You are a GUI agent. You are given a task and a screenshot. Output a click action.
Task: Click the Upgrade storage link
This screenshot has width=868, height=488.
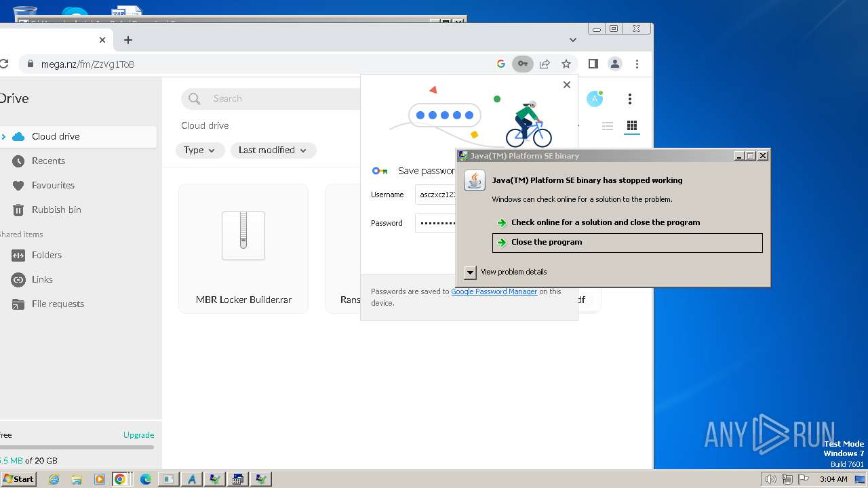click(x=138, y=435)
